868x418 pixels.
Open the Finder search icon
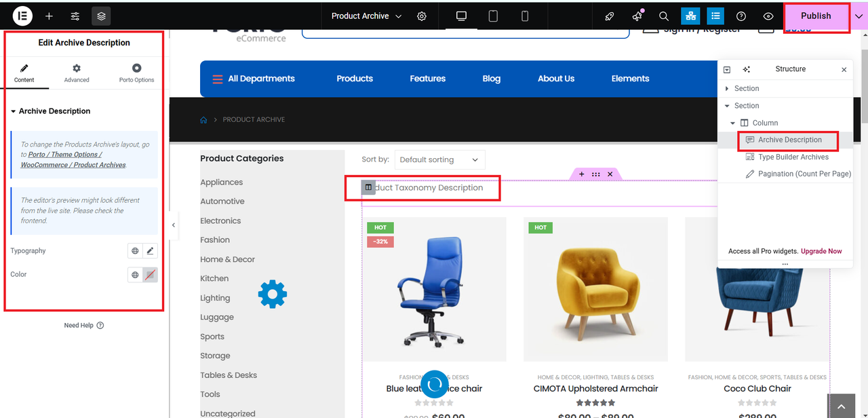click(664, 16)
